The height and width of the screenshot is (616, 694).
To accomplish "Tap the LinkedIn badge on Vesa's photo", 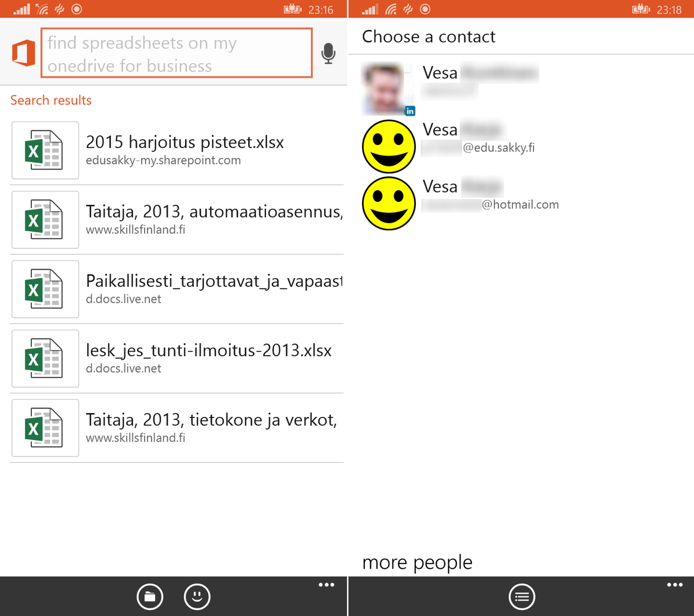I will pyautogui.click(x=410, y=111).
